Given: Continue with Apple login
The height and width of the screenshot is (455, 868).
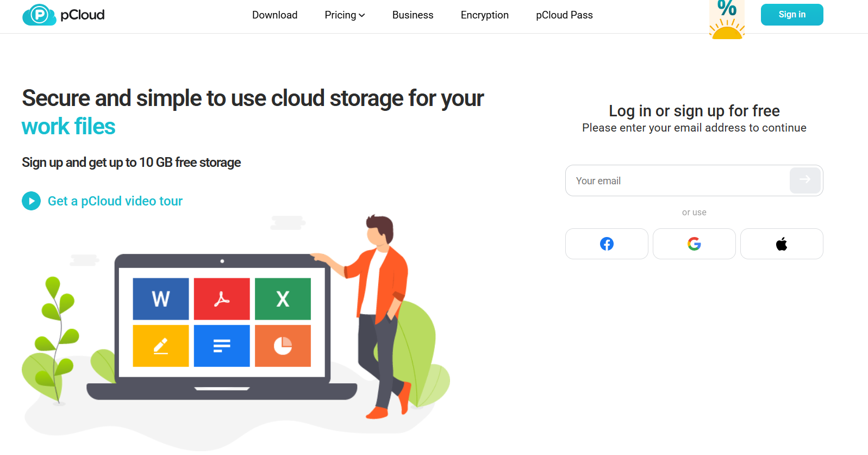Looking at the screenshot, I should pyautogui.click(x=782, y=244).
